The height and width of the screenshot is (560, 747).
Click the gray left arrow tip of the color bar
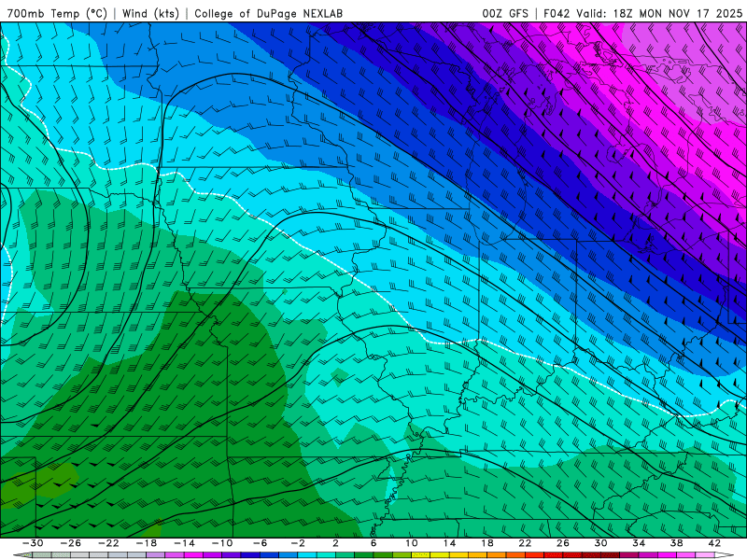click(x=22, y=555)
